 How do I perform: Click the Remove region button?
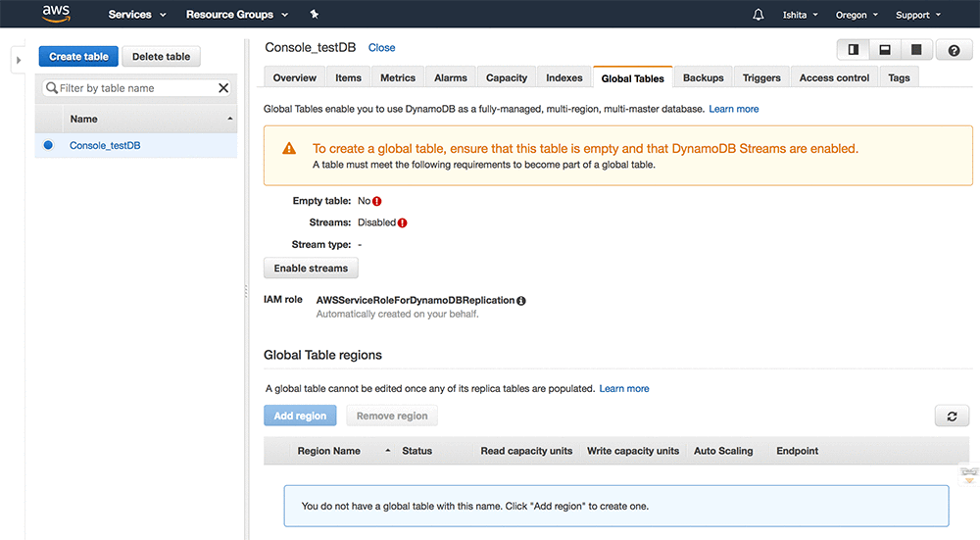click(x=392, y=416)
